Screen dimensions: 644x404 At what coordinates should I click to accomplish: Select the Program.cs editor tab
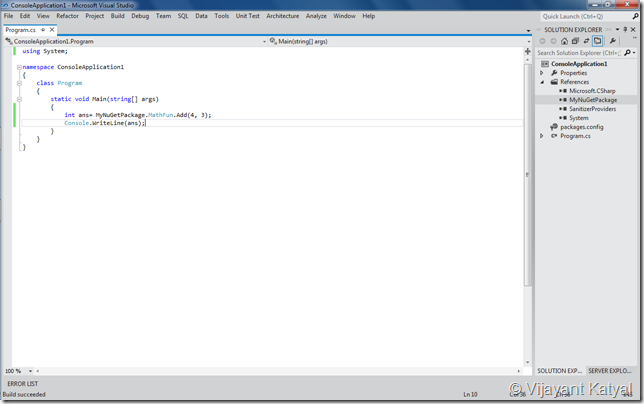[x=21, y=30]
